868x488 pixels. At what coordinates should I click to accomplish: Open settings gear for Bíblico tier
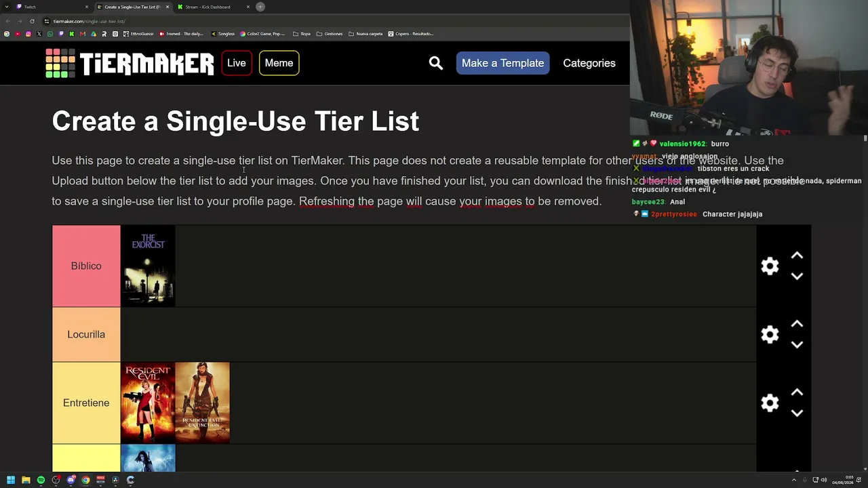[x=770, y=266]
